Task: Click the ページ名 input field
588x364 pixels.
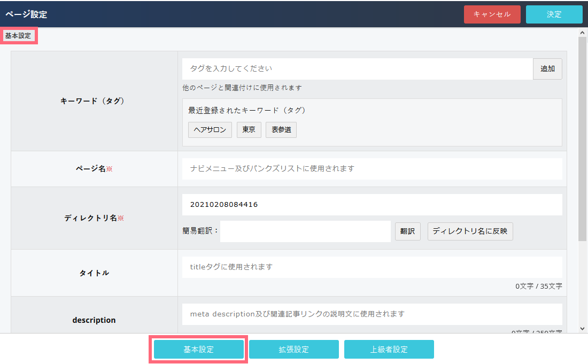Action: click(372, 169)
